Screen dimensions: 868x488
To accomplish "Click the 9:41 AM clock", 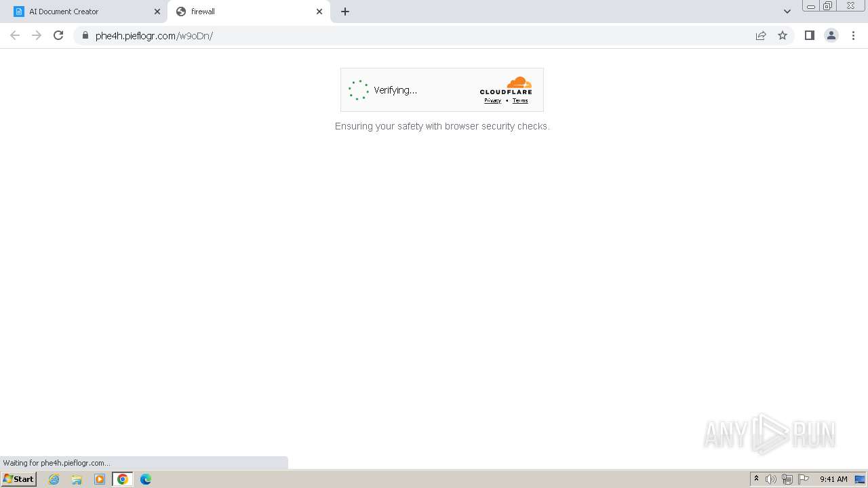I will pos(833,479).
